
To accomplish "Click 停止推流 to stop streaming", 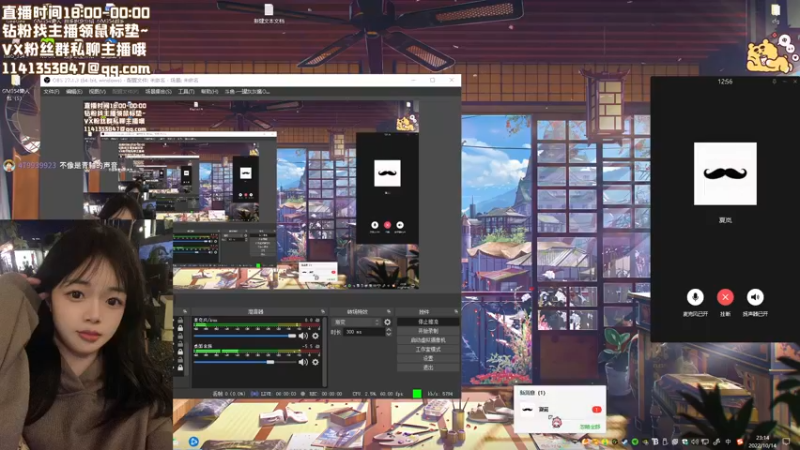I will (x=428, y=322).
